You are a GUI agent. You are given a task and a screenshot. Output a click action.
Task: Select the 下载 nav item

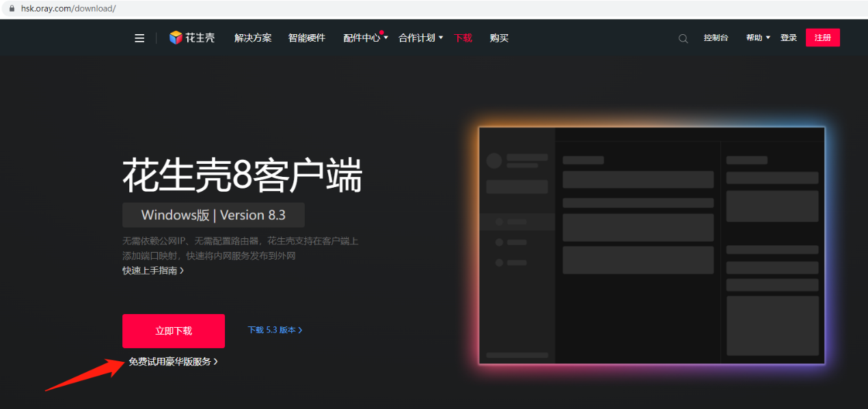click(463, 38)
